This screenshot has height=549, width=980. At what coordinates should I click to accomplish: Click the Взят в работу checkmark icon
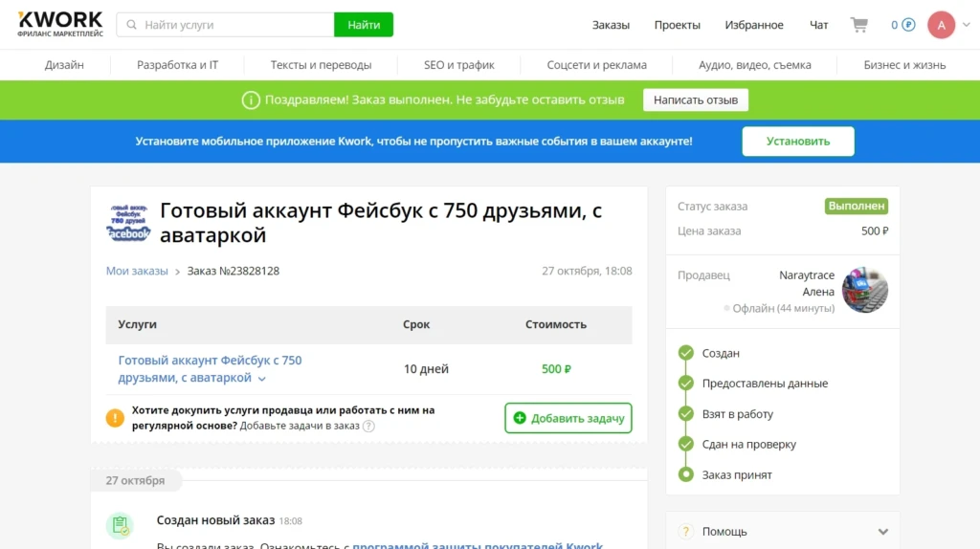[x=685, y=413]
